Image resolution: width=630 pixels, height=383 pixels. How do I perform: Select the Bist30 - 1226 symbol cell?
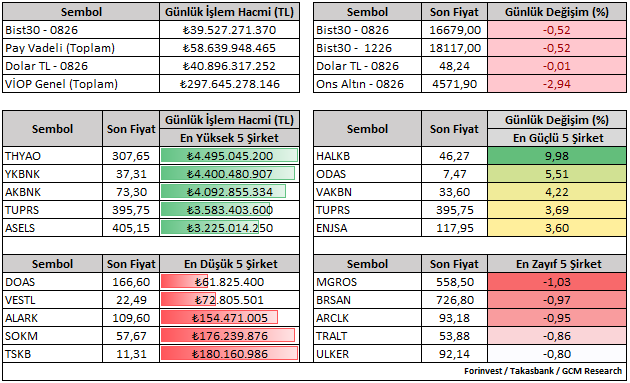tap(367, 48)
